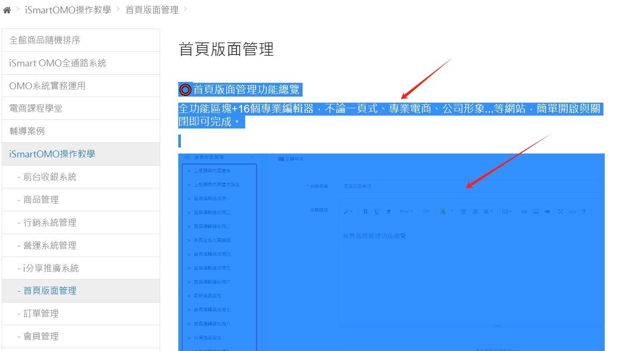Image resolution: width=644 pixels, height=351 pixels.
Task: Click the editor body text 首頁版面管理功能總覽 in screenshot
Action: pyautogui.click(x=374, y=236)
